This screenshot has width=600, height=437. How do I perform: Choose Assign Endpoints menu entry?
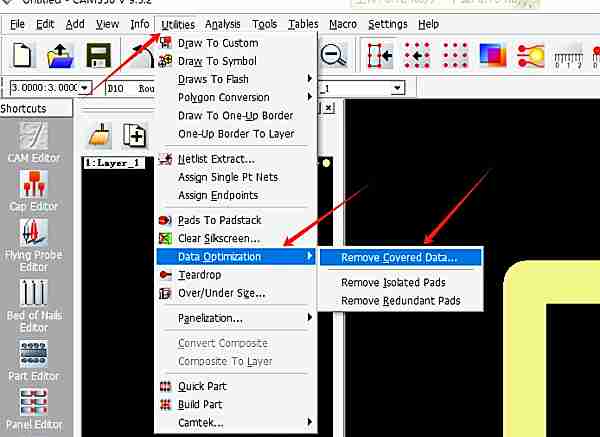(x=236, y=195)
